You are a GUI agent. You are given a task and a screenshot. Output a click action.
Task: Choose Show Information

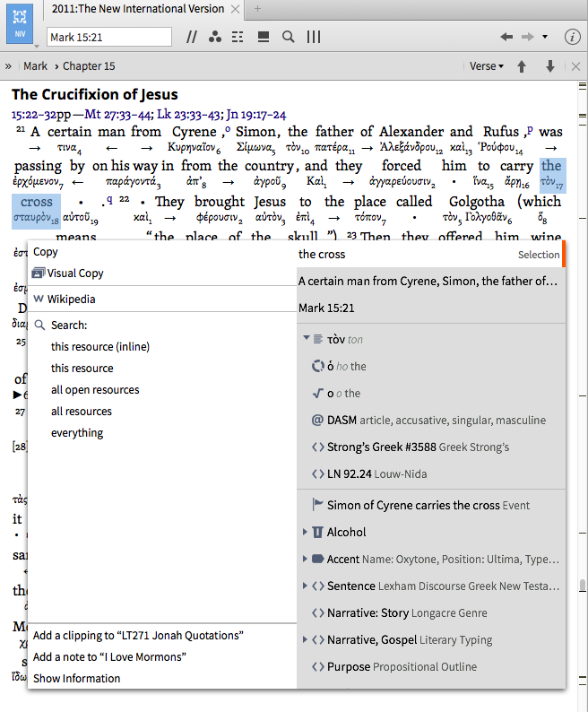(x=77, y=679)
